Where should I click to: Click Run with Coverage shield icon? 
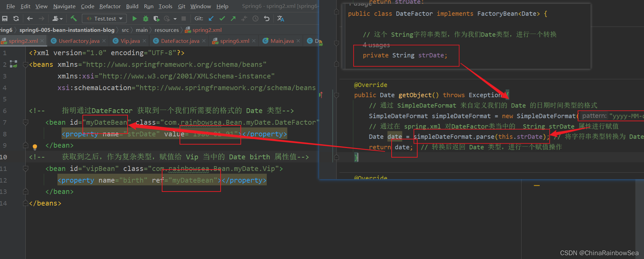(156, 18)
